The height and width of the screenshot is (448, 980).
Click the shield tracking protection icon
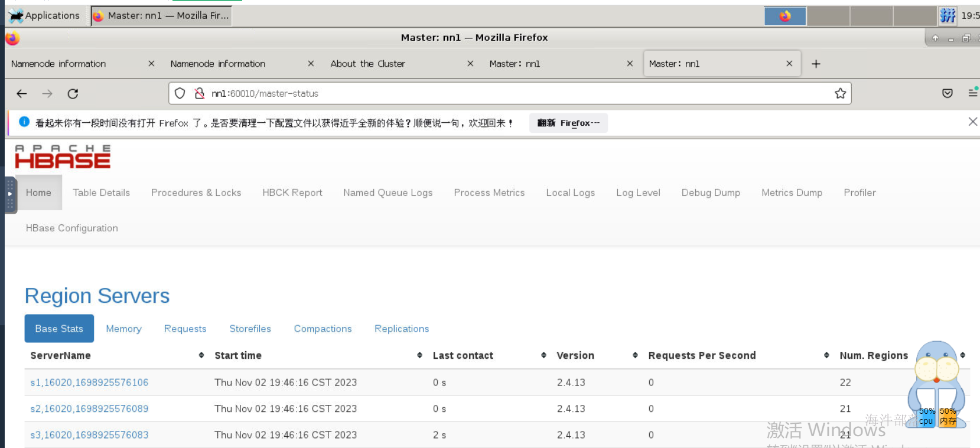180,93
